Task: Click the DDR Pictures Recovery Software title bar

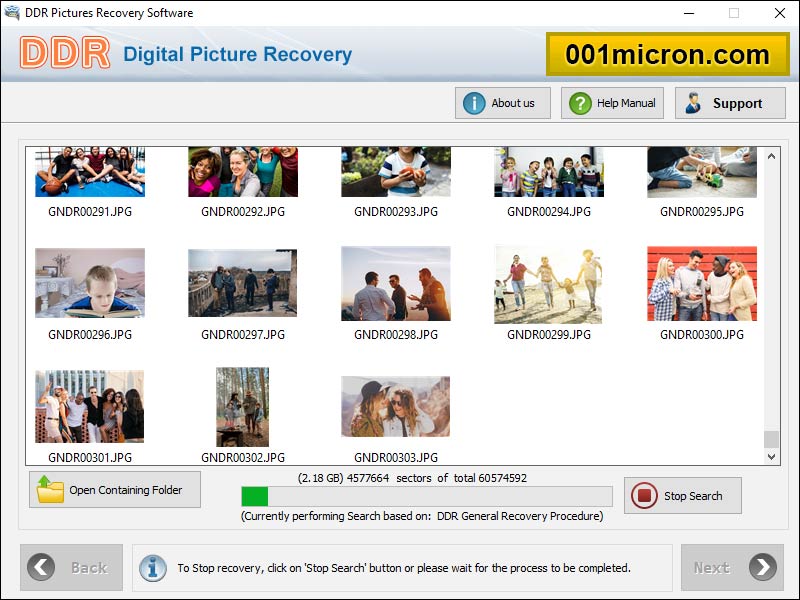Action: tap(110, 14)
